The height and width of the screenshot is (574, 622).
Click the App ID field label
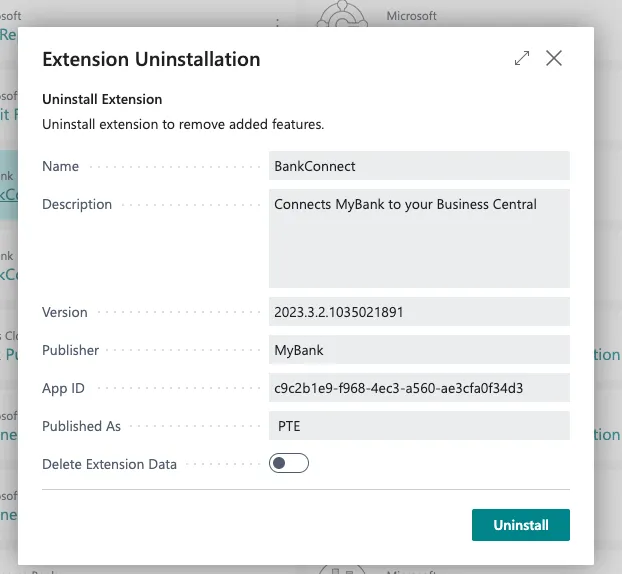[x=63, y=388]
